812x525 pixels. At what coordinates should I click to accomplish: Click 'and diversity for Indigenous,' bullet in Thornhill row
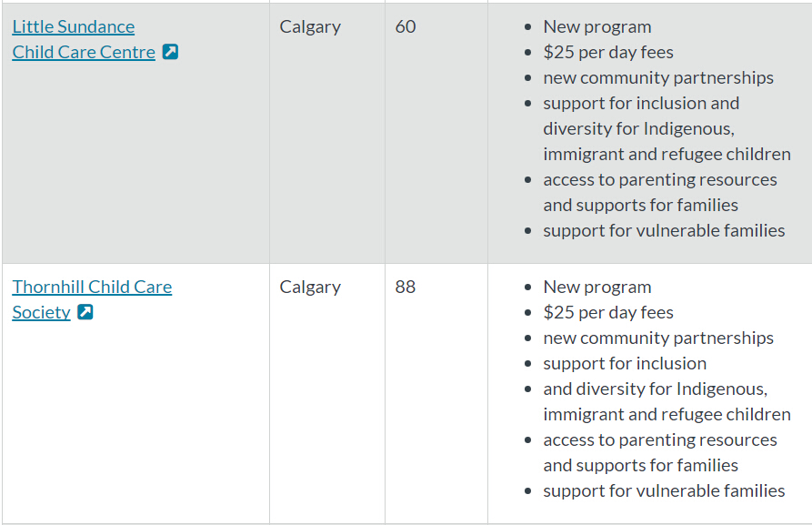click(655, 389)
